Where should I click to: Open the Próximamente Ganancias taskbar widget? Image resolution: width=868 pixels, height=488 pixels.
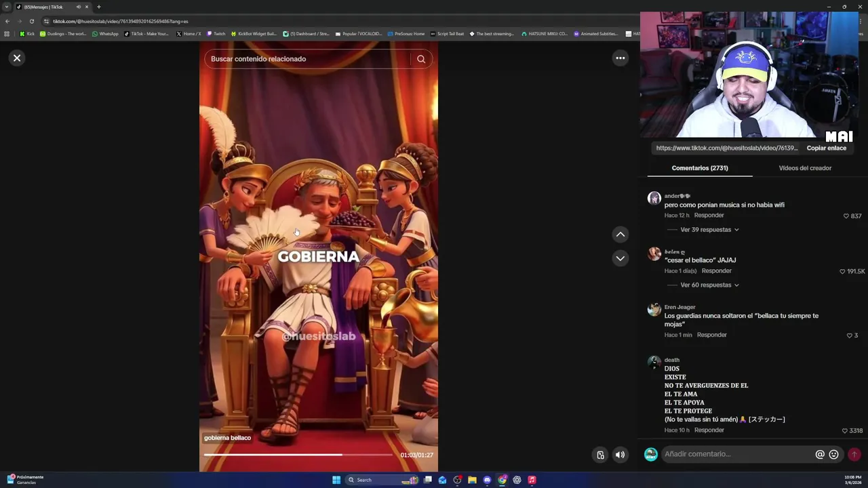[26, 479]
